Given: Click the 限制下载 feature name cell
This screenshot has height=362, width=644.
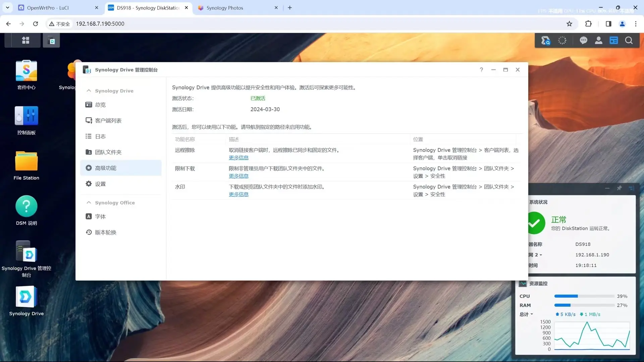Looking at the screenshot, I should pyautogui.click(x=185, y=169).
